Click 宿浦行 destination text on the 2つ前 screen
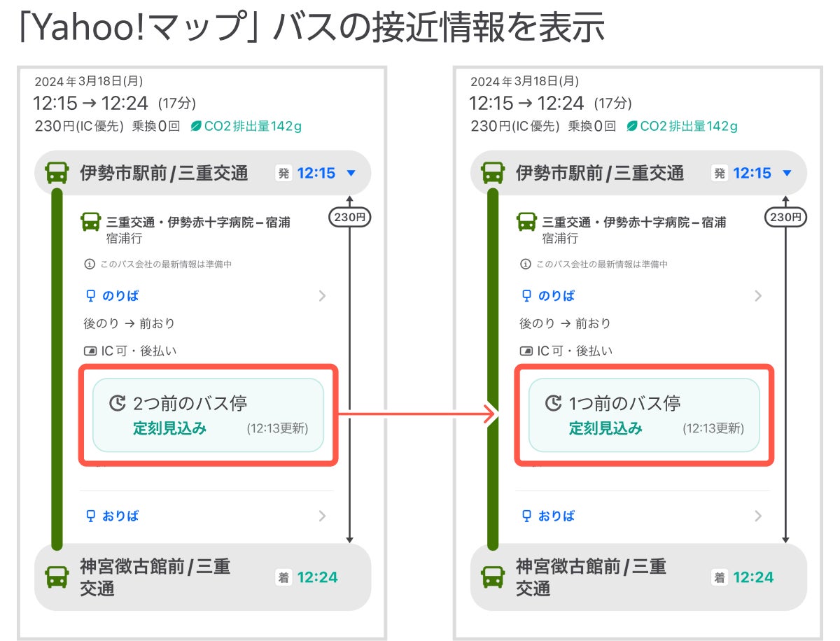This screenshot has height=641, width=840. coord(125,238)
